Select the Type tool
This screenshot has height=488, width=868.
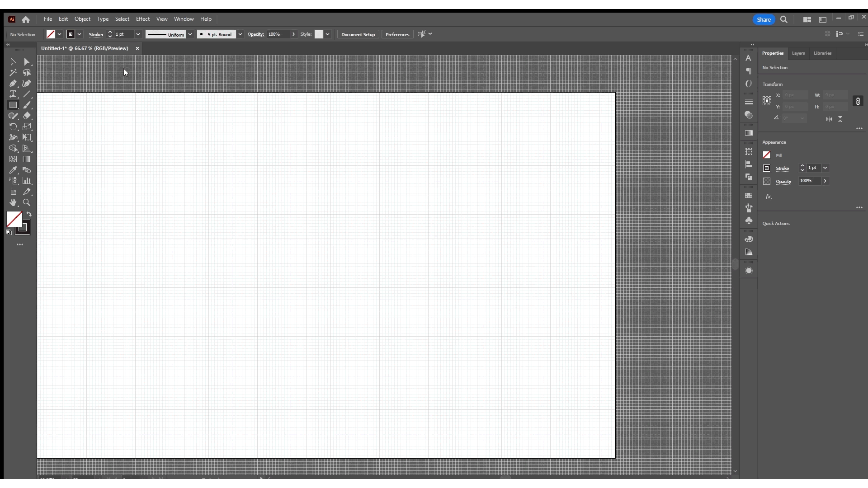[13, 94]
